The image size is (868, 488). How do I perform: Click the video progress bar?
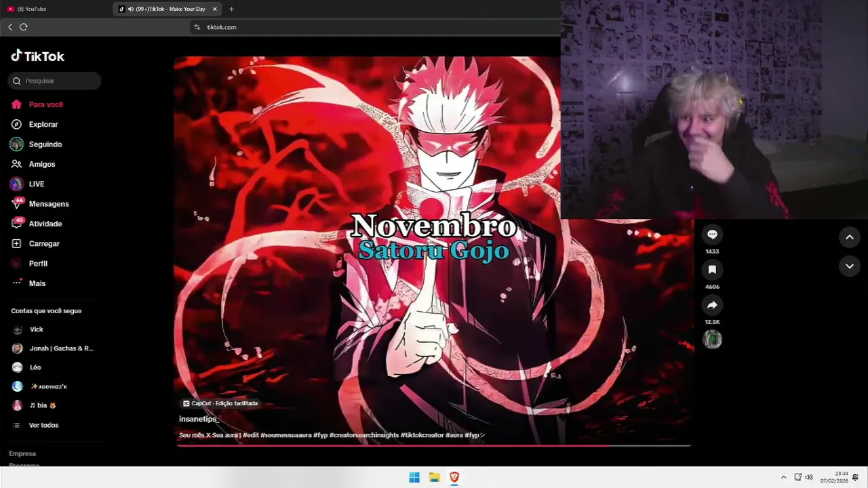[x=434, y=446]
